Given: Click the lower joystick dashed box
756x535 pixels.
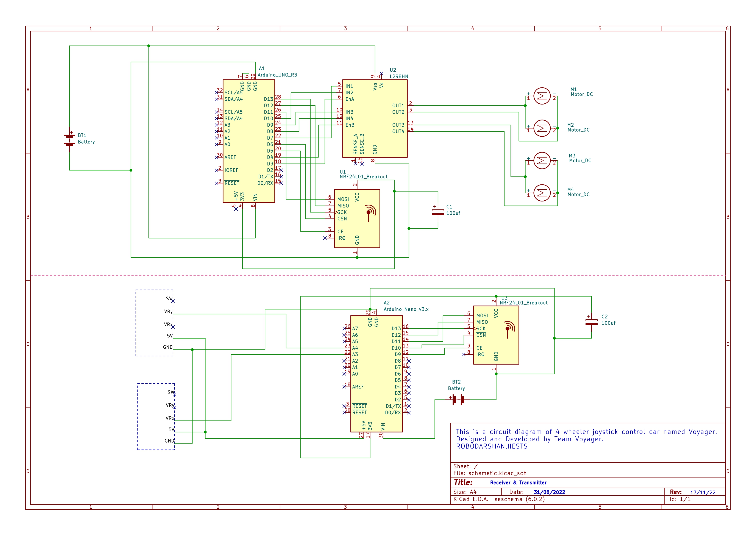Looking at the screenshot, I should pyautogui.click(x=156, y=416).
